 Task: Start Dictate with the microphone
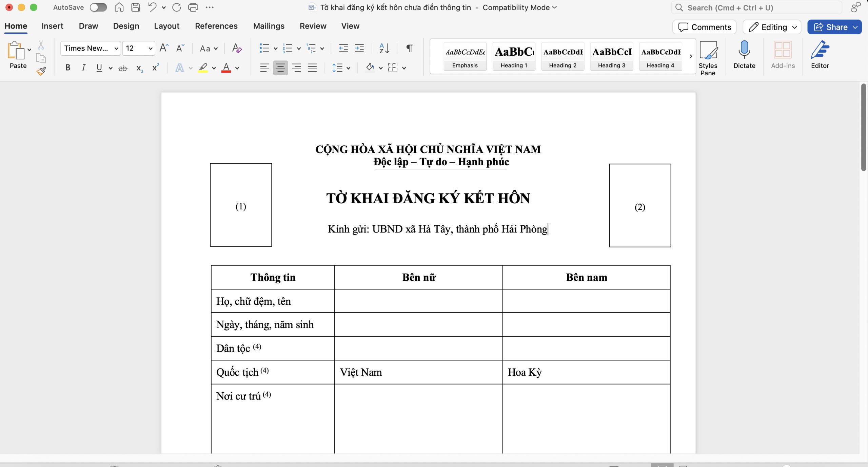point(744,55)
